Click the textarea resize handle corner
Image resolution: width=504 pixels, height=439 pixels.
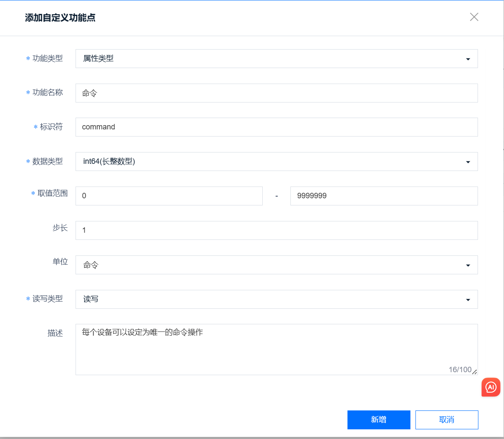coord(475,372)
